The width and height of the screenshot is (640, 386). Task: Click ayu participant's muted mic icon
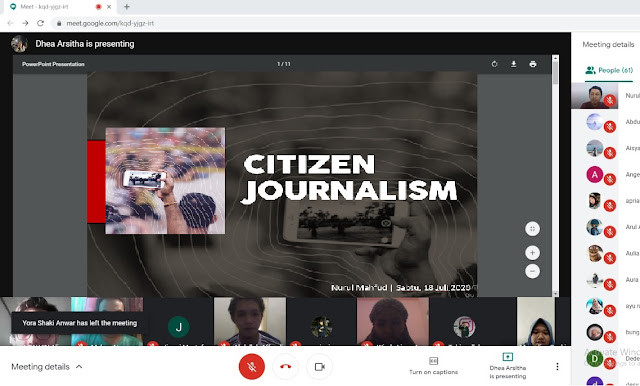point(610,311)
